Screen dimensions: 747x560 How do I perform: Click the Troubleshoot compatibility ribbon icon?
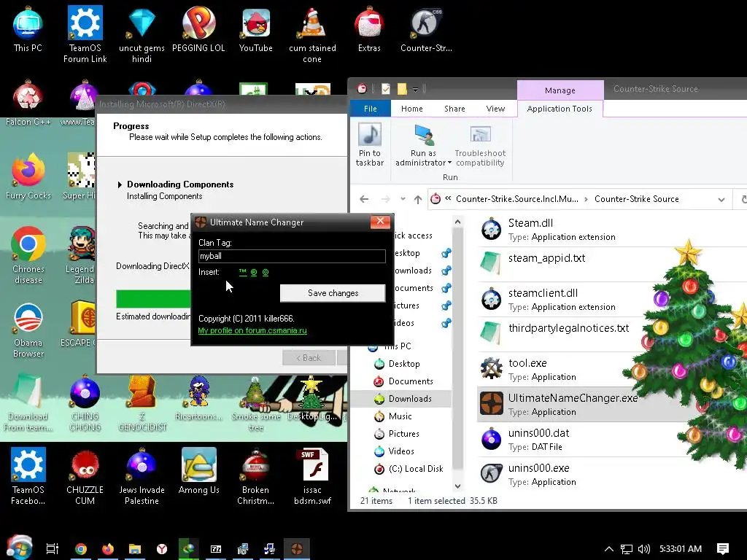click(480, 146)
